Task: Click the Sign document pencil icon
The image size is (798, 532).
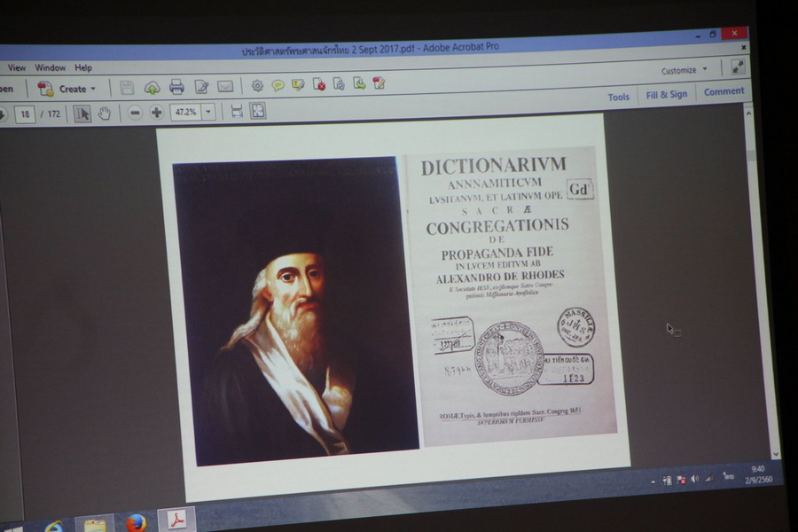Action: 379,82
